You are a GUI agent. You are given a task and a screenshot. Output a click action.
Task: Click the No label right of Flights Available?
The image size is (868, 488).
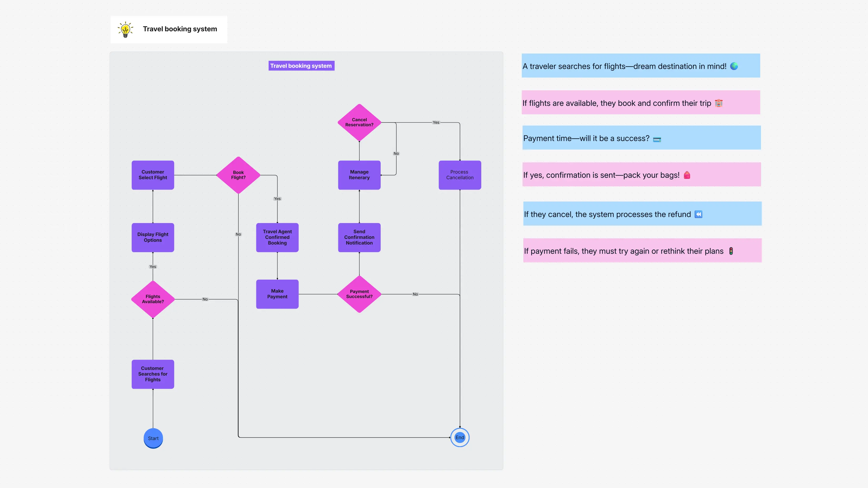pyautogui.click(x=205, y=299)
